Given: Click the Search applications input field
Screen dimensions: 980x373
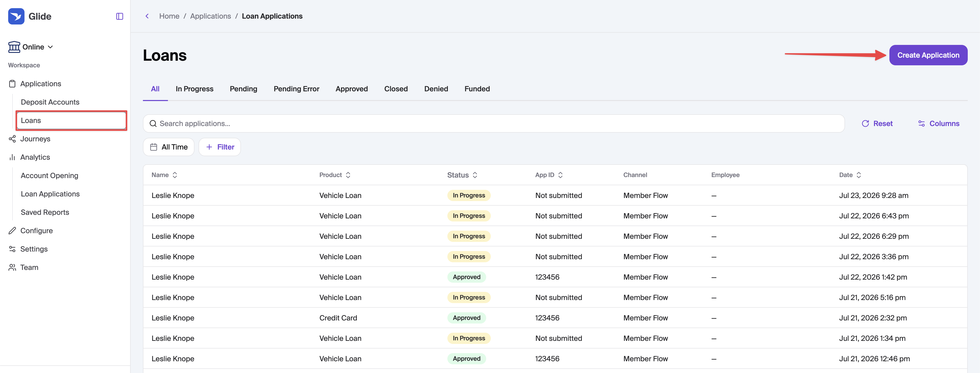Looking at the screenshot, I should click(493, 123).
